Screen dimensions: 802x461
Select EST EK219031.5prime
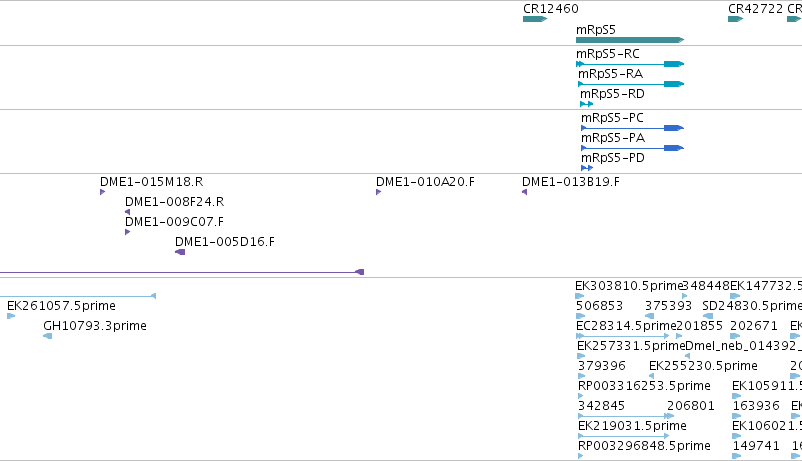[623, 435]
